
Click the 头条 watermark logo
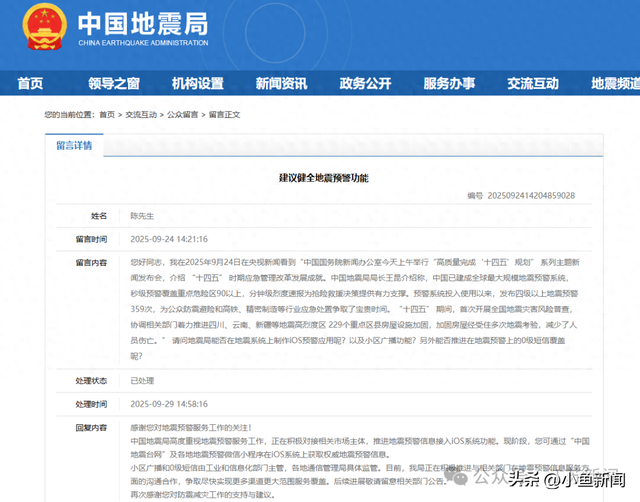pos(523,479)
